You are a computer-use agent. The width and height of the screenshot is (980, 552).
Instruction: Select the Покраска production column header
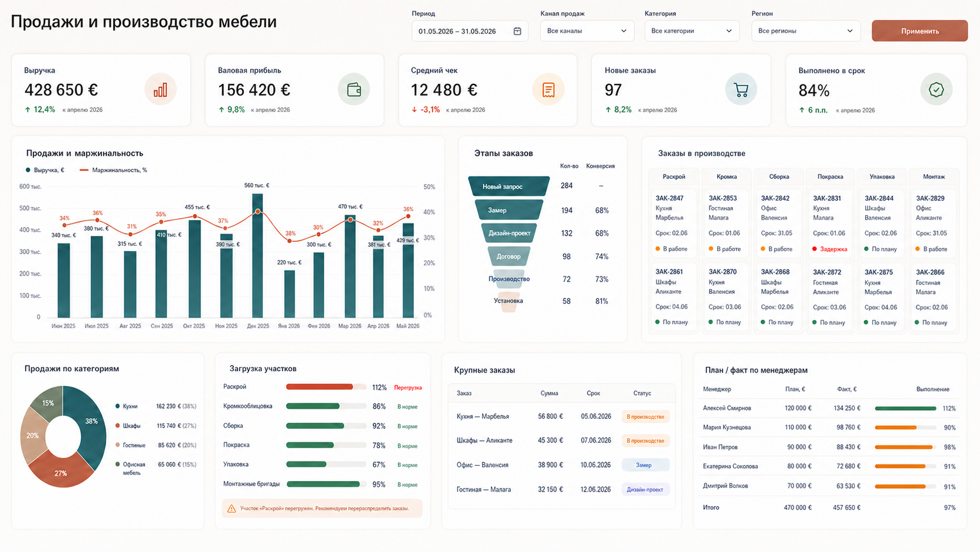click(830, 177)
